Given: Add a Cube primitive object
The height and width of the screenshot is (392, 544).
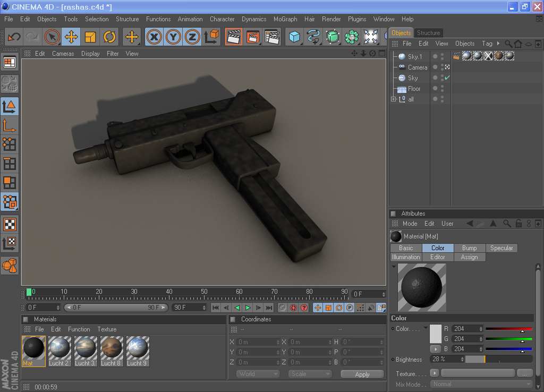Looking at the screenshot, I should [294, 37].
